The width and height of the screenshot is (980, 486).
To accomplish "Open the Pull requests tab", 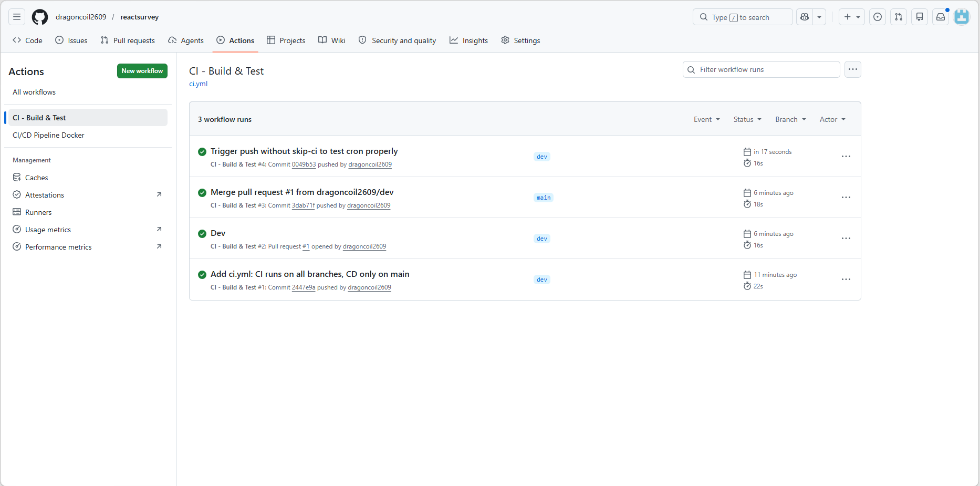I will tap(128, 40).
